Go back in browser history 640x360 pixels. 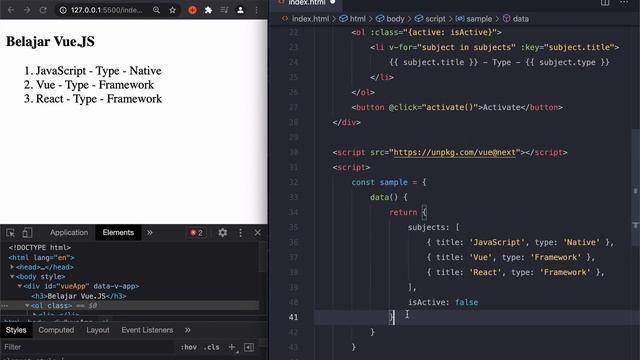tap(11, 10)
